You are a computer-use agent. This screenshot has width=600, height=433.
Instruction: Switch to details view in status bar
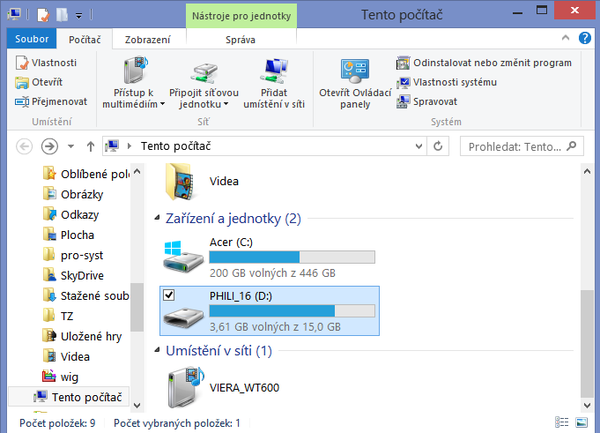pos(561,422)
